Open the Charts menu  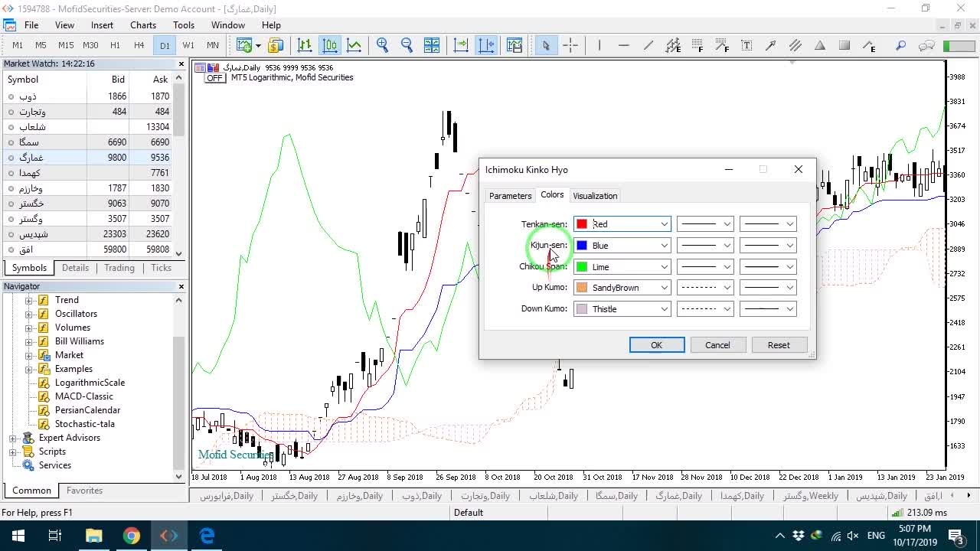(143, 25)
